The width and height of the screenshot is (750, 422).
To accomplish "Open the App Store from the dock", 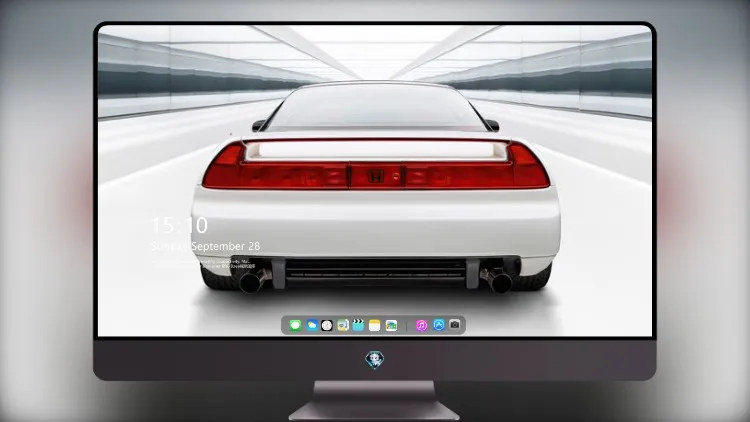I will [439, 325].
